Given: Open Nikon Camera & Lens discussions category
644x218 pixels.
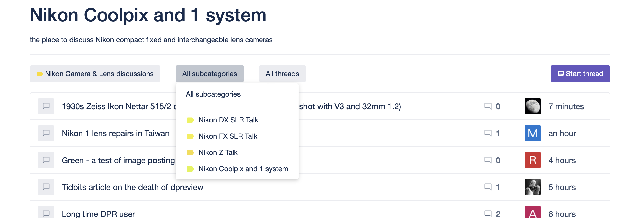Looking at the screenshot, I should coord(95,74).
